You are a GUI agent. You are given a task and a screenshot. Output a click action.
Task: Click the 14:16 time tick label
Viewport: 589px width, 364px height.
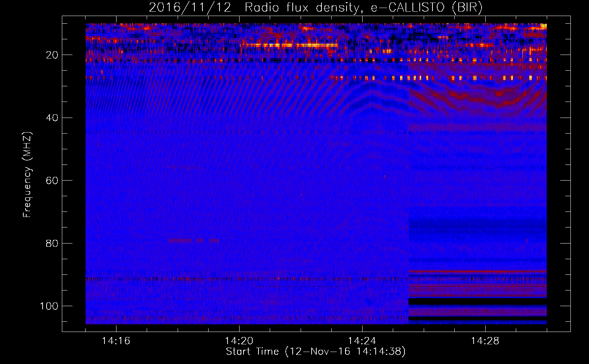click(116, 341)
